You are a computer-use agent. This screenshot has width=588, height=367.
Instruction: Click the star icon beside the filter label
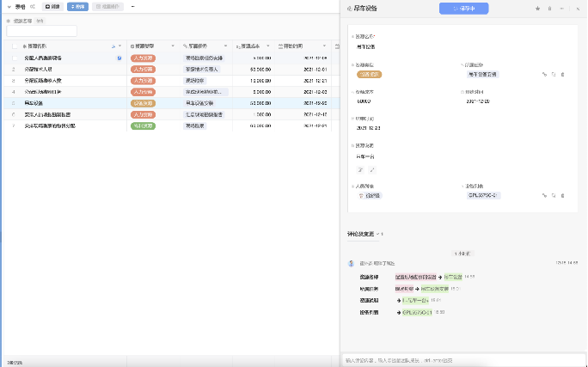coord(9,21)
